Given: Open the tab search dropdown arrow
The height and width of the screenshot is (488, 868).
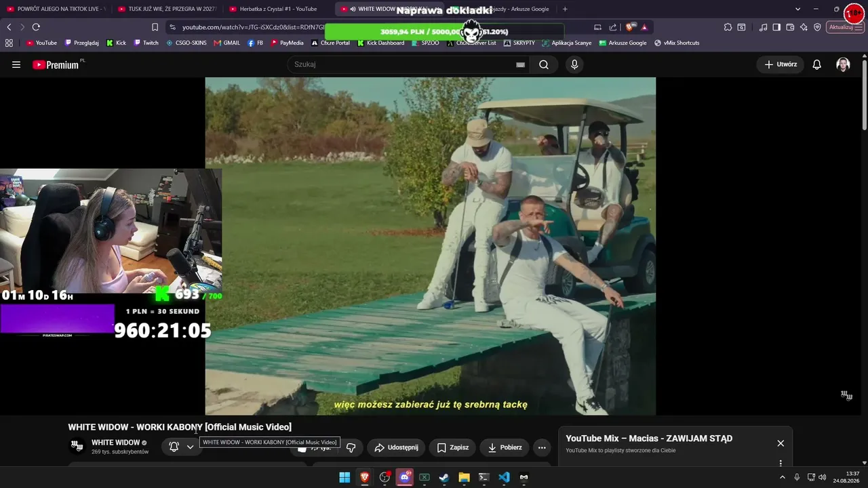Looking at the screenshot, I should click(x=797, y=9).
